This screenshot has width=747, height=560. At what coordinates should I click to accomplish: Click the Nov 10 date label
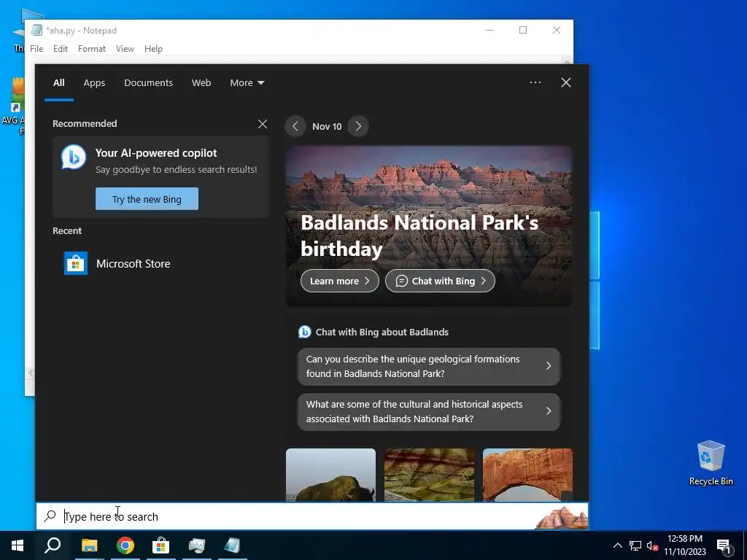point(327,126)
